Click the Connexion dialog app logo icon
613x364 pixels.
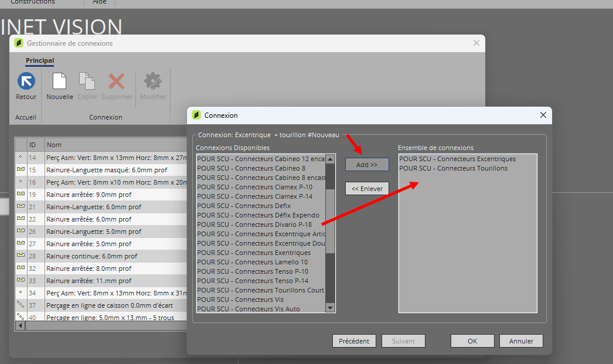pos(196,115)
